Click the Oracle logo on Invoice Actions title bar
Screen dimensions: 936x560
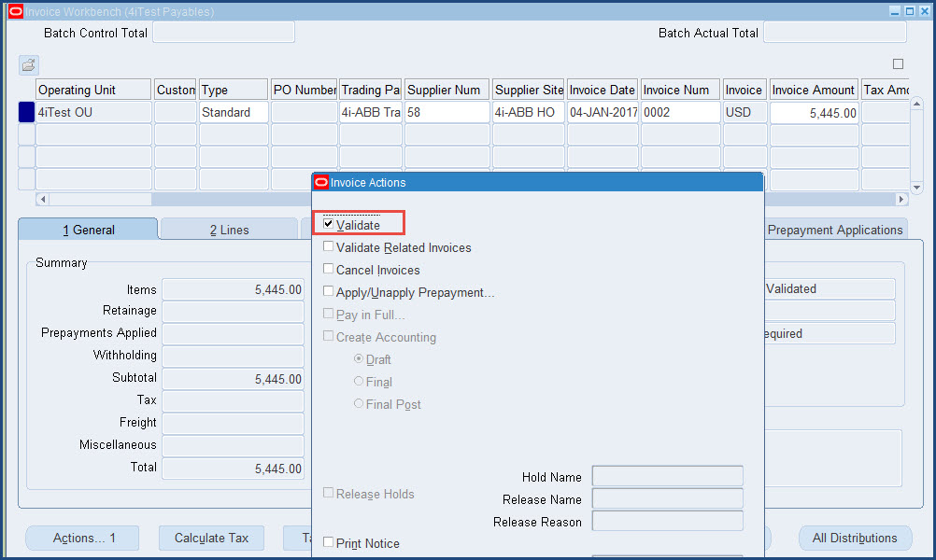[322, 182]
